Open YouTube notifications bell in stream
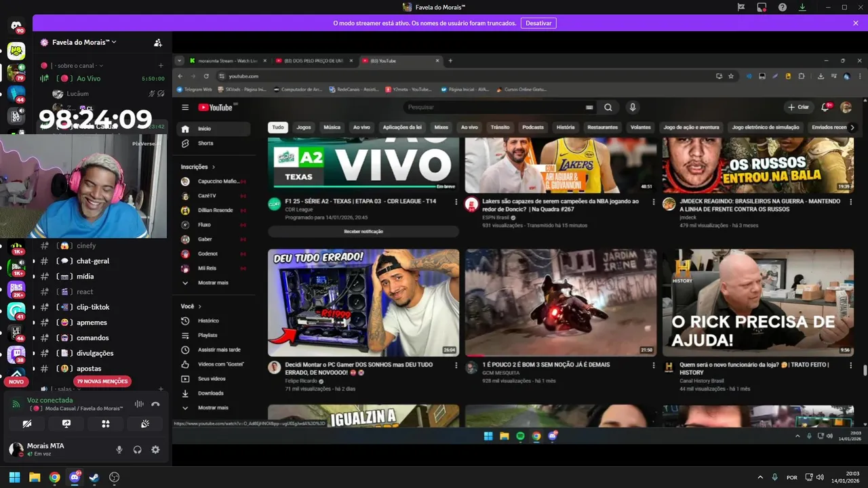 click(826, 107)
